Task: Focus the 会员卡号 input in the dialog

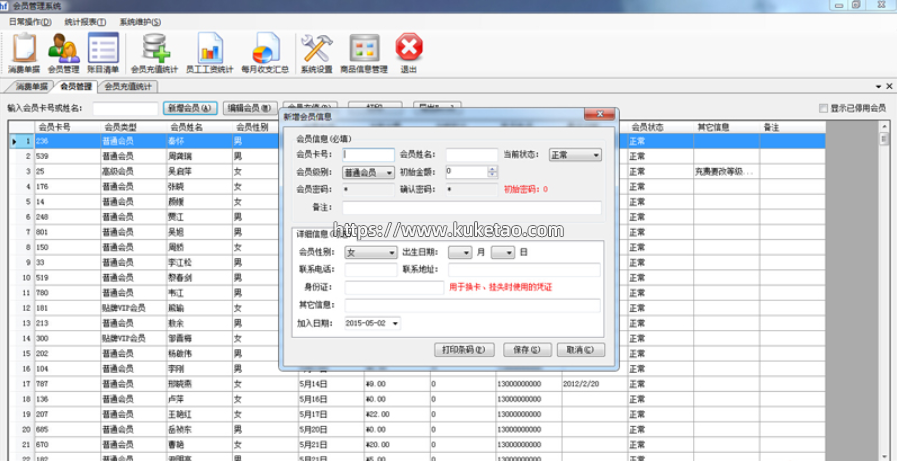Action: point(368,155)
